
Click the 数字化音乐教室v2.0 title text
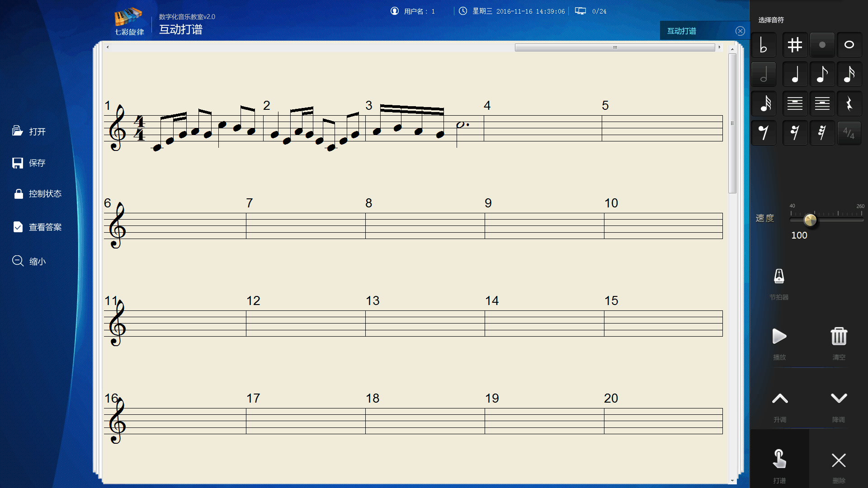(187, 17)
